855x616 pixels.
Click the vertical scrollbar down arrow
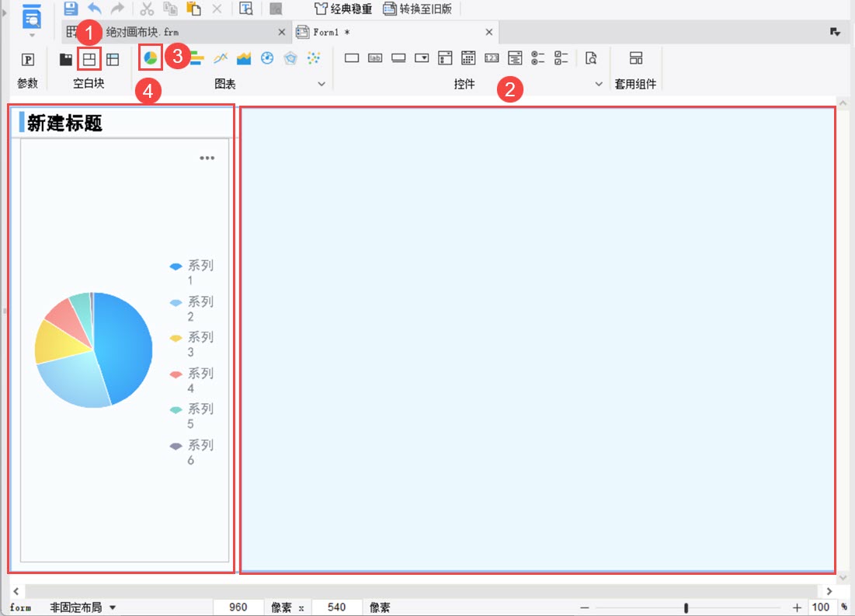[x=843, y=577]
